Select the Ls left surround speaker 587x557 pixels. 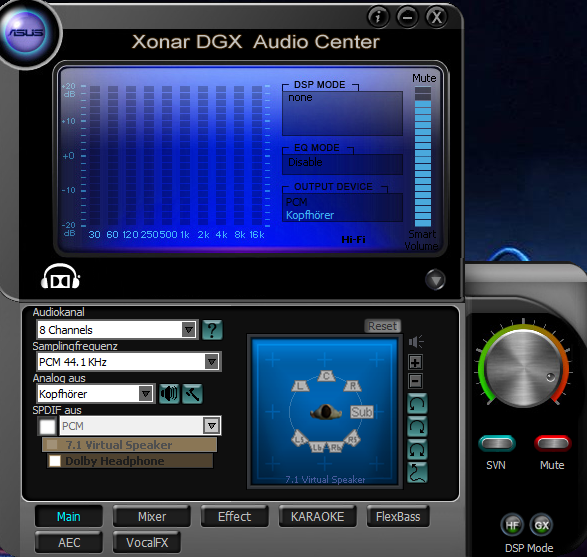coord(300,438)
